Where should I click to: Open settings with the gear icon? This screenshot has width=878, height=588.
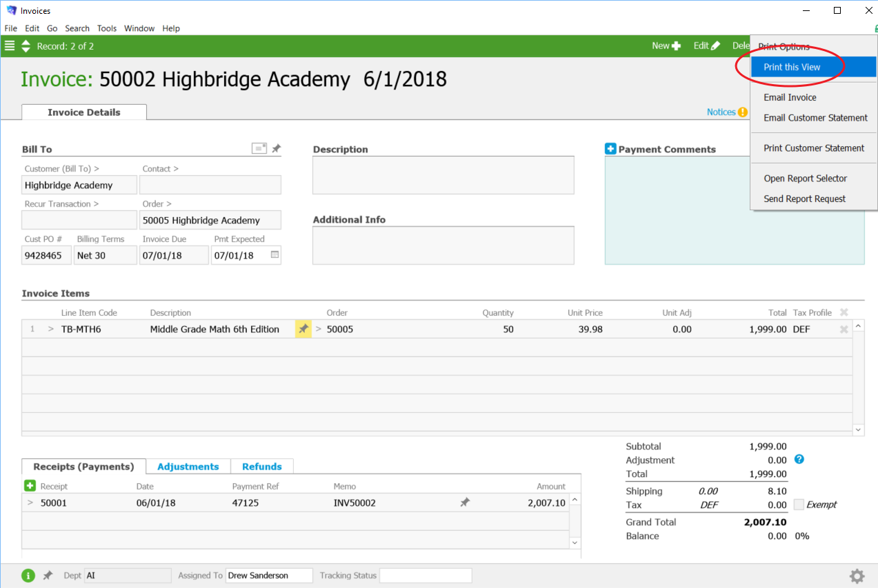pos(857,576)
